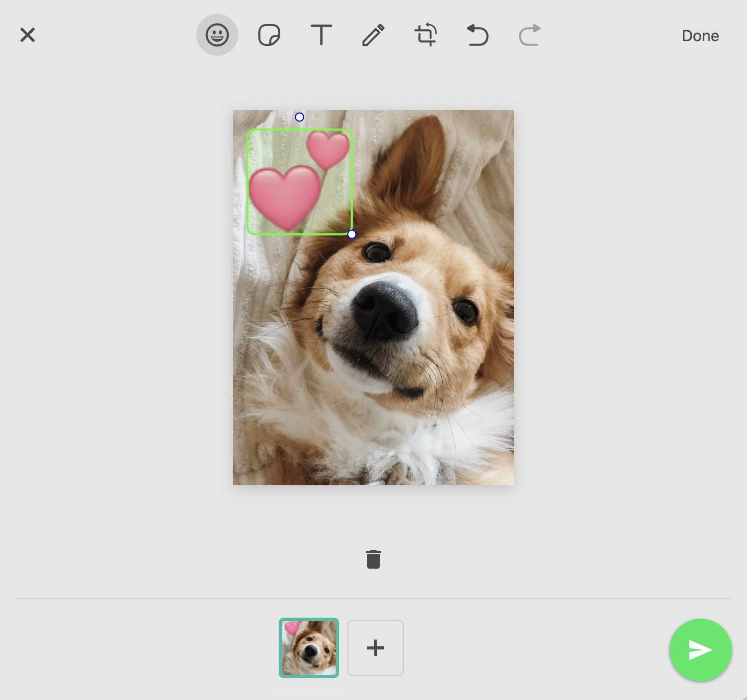
Task: Select the dog photo thumbnail
Action: coord(308,648)
